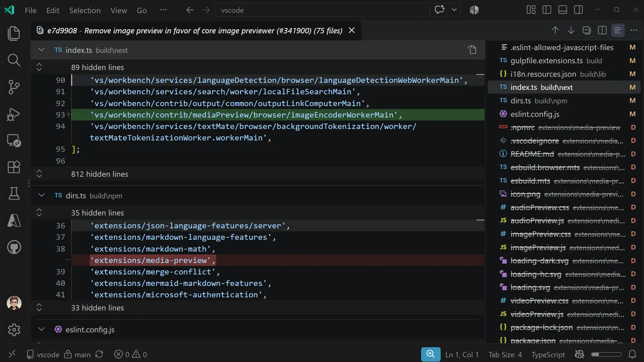Open more actions in editor toolbar

coord(634,30)
